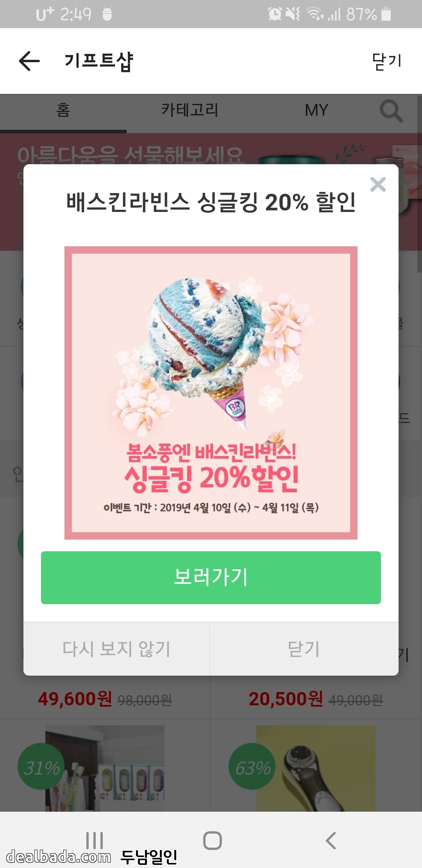Tap the back arrow beside 기프트샵

(x=29, y=61)
